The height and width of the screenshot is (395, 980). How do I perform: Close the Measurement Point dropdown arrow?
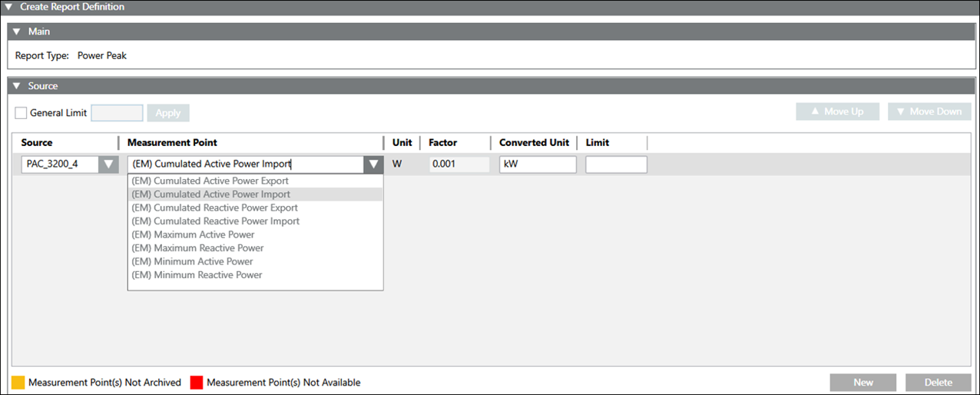coord(373,164)
